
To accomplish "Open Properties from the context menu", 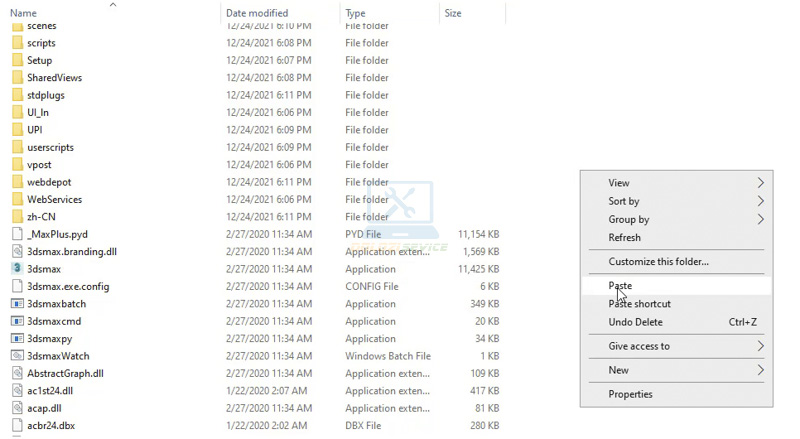I will (x=676, y=394).
